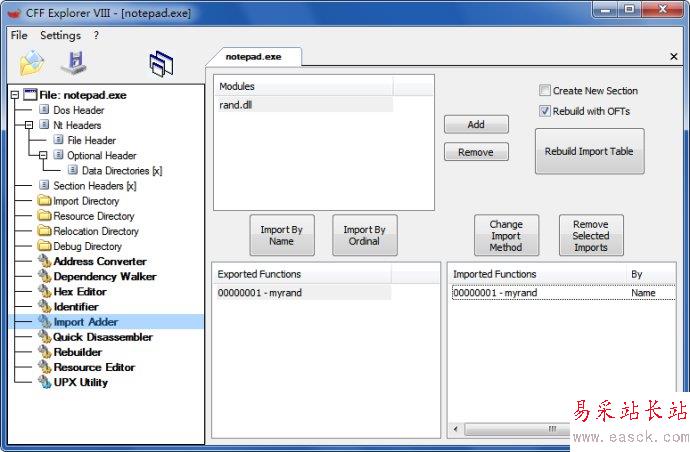This screenshot has width=690, height=452.
Task: Click the Optional Header node icon
Action: tap(58, 154)
